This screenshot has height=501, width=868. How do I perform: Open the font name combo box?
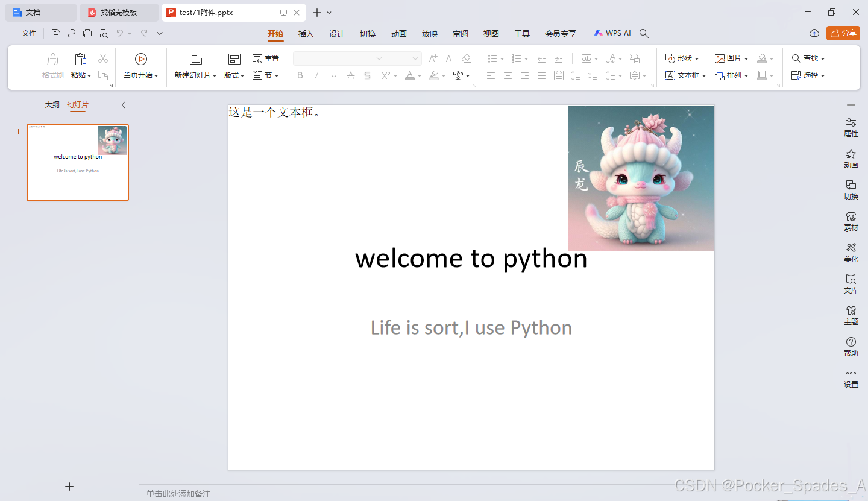coord(339,58)
